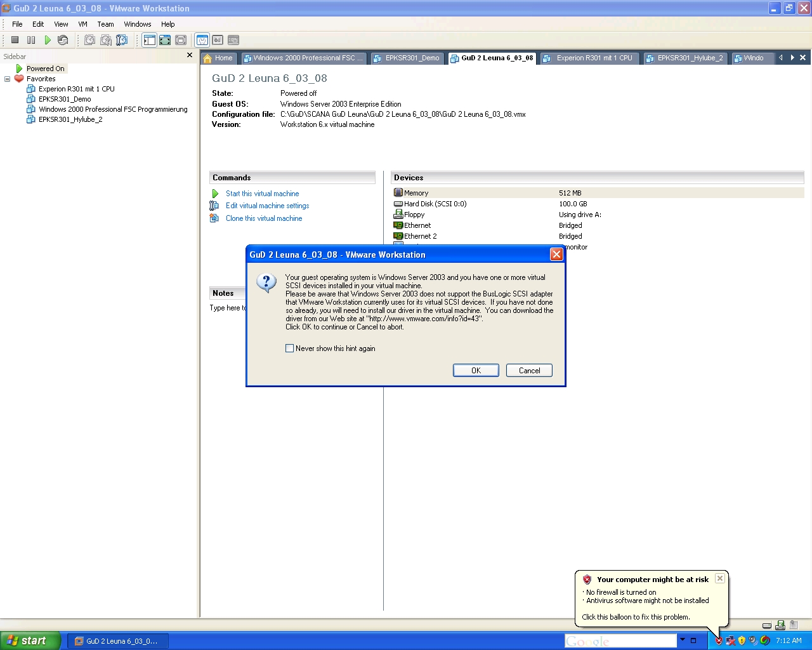
Task: Toggle the Show Sidebar toolbar icon
Action: (x=149, y=40)
